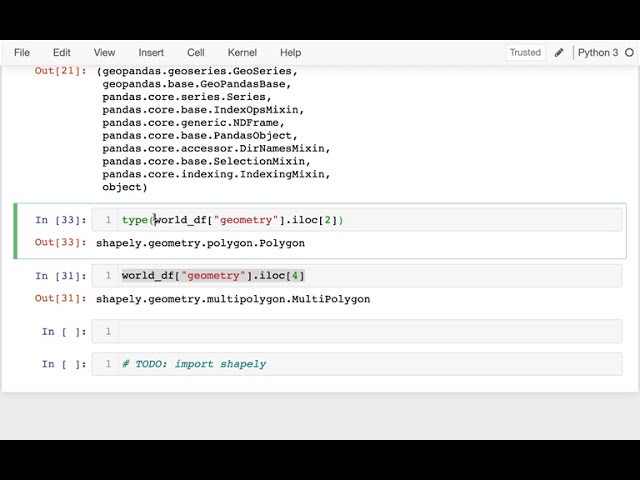Click pandas.core.series.Series output line
Screen dimensions: 640x480
point(187,97)
